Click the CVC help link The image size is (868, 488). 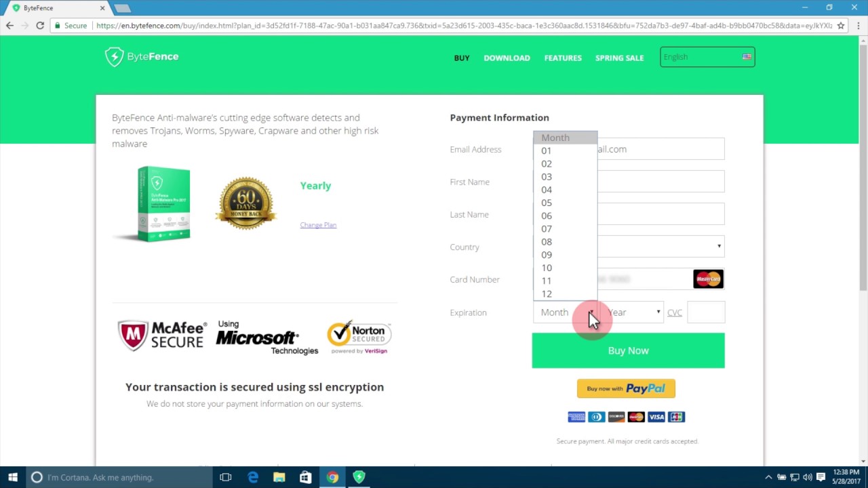pyautogui.click(x=674, y=312)
